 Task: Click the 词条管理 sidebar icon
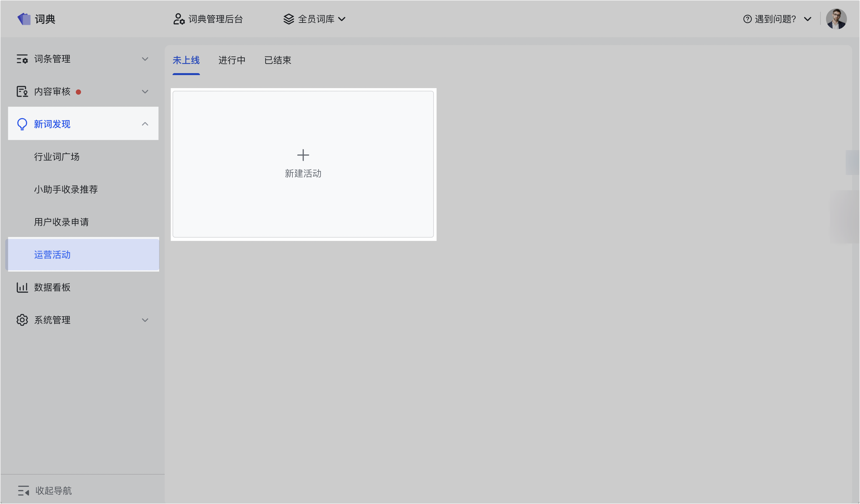click(22, 59)
